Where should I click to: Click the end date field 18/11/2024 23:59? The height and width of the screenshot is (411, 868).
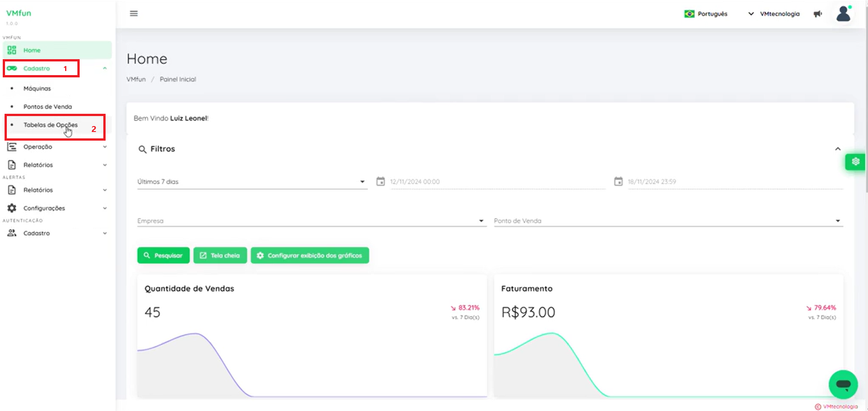(x=735, y=182)
